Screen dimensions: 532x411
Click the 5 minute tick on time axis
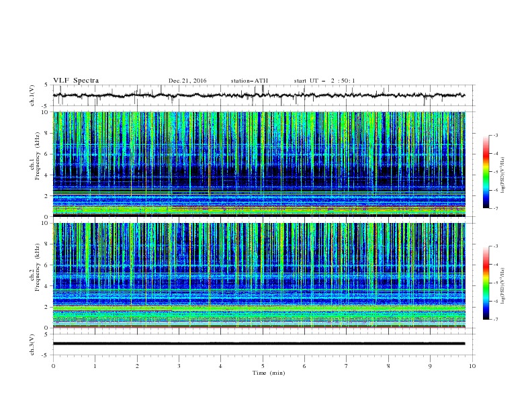tap(263, 366)
